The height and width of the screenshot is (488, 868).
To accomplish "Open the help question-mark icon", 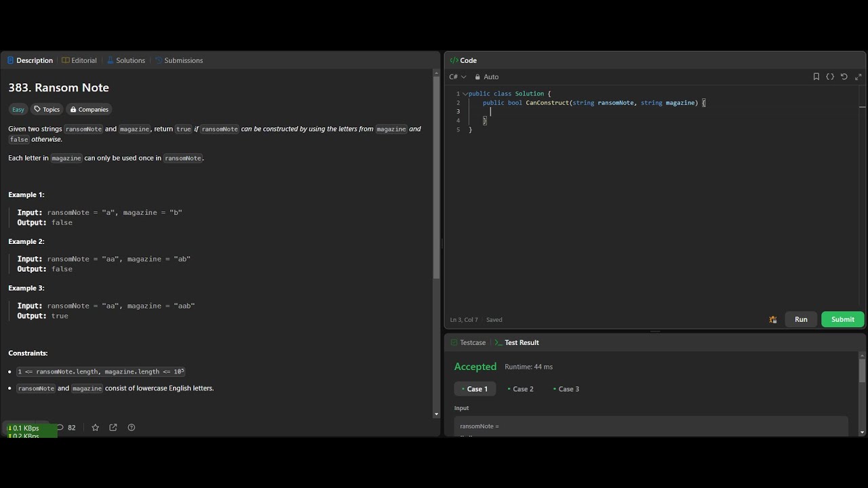I will point(132,428).
